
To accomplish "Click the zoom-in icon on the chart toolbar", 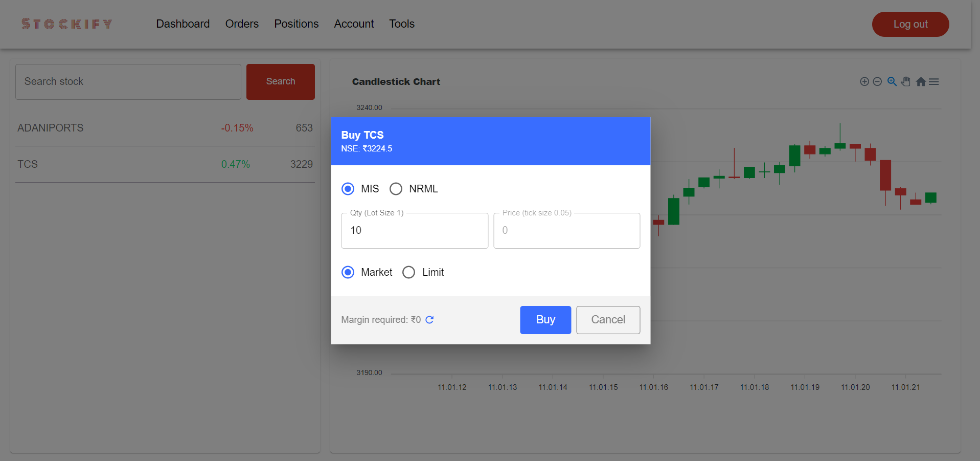I will (x=864, y=81).
